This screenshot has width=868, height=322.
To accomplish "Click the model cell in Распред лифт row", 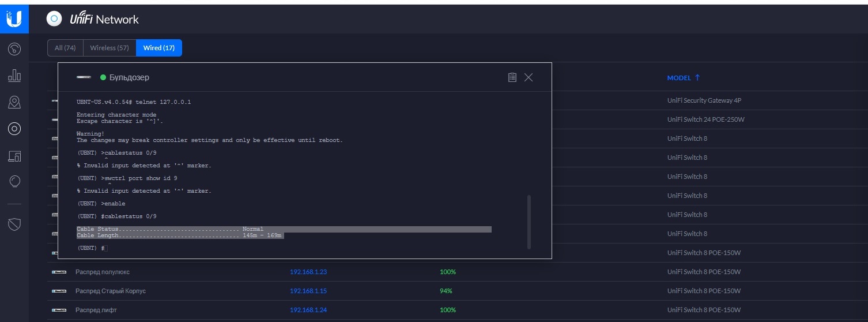I will 704,310.
